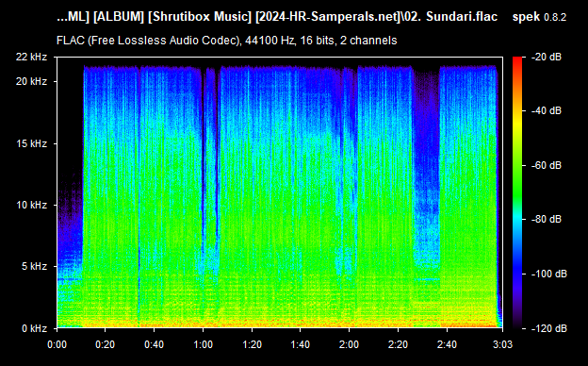This screenshot has width=588, height=366.
Task: Select the 2:40 time marker
Action: pos(447,344)
